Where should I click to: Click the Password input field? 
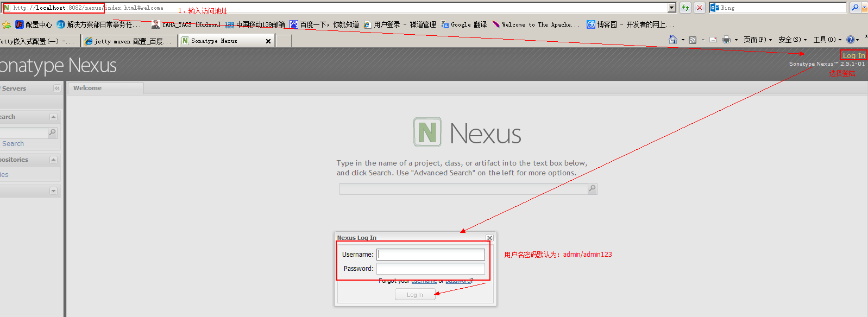[431, 269]
